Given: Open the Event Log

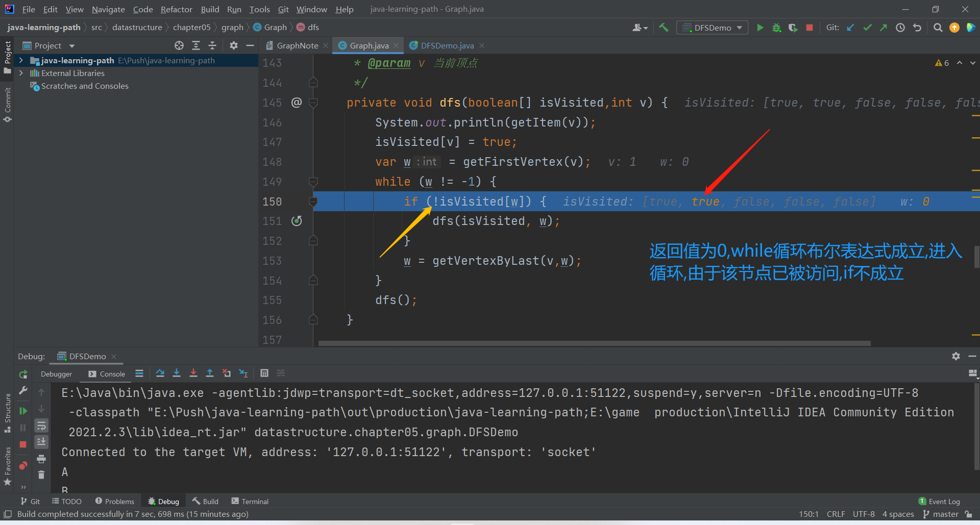Looking at the screenshot, I should pyautogui.click(x=939, y=502).
